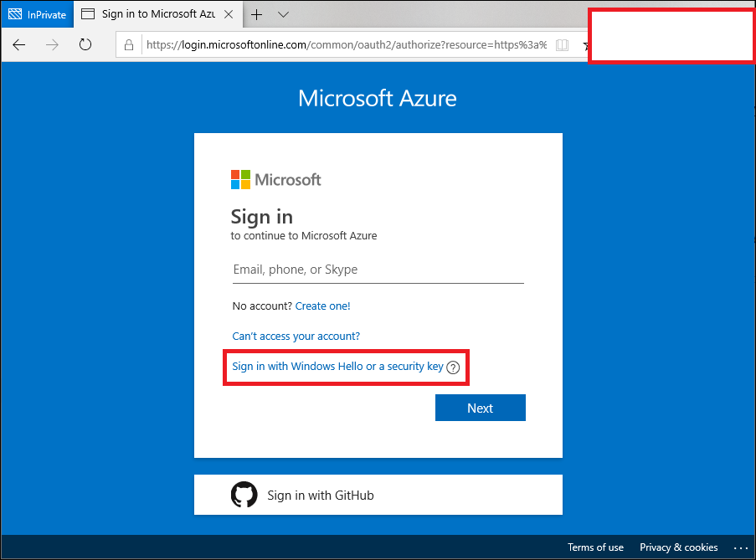This screenshot has width=756, height=560.
Task: Refresh the sign-in page
Action: click(x=85, y=45)
